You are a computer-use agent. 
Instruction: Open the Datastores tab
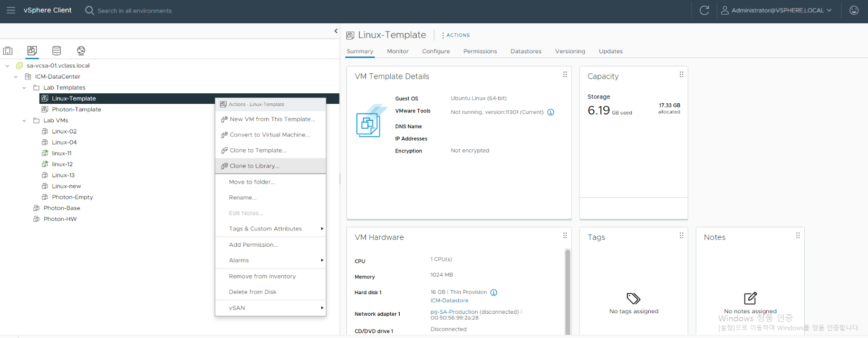[x=526, y=52]
